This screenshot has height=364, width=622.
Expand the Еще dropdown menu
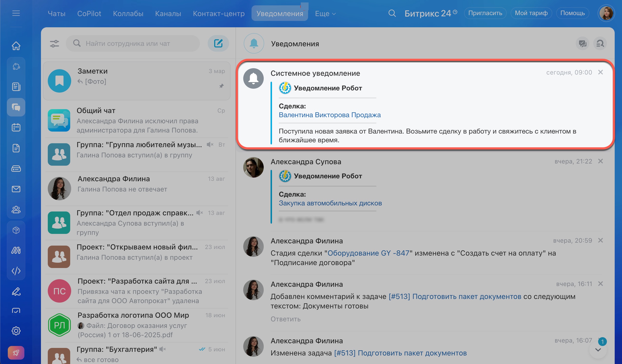coord(325,14)
